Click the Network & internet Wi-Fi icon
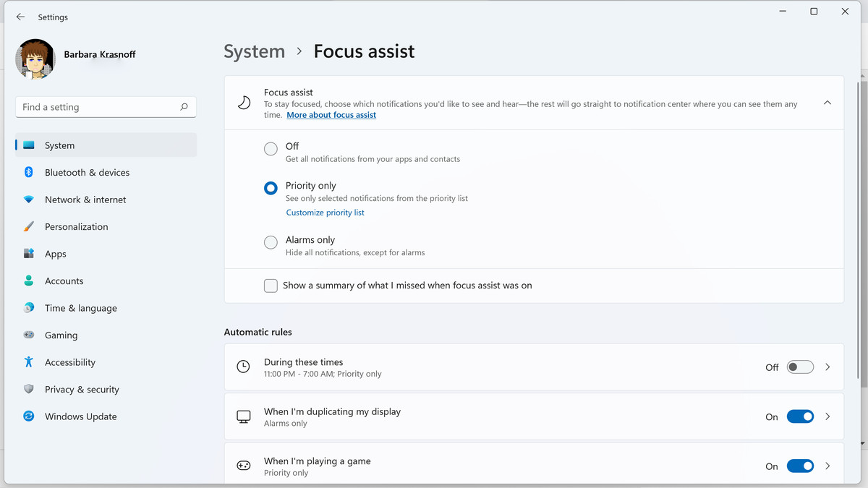The width and height of the screenshot is (868, 488). click(x=29, y=200)
